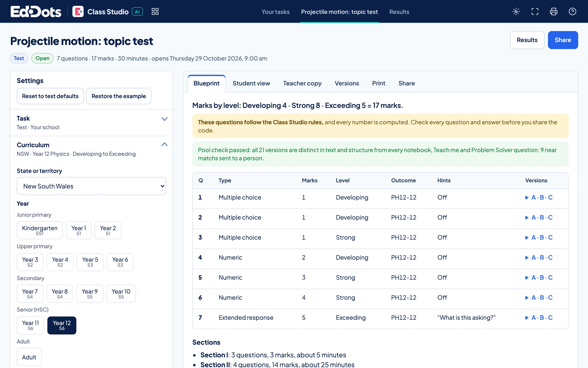Click the printer icon in header
This screenshot has width=588, height=368.
click(553, 11)
